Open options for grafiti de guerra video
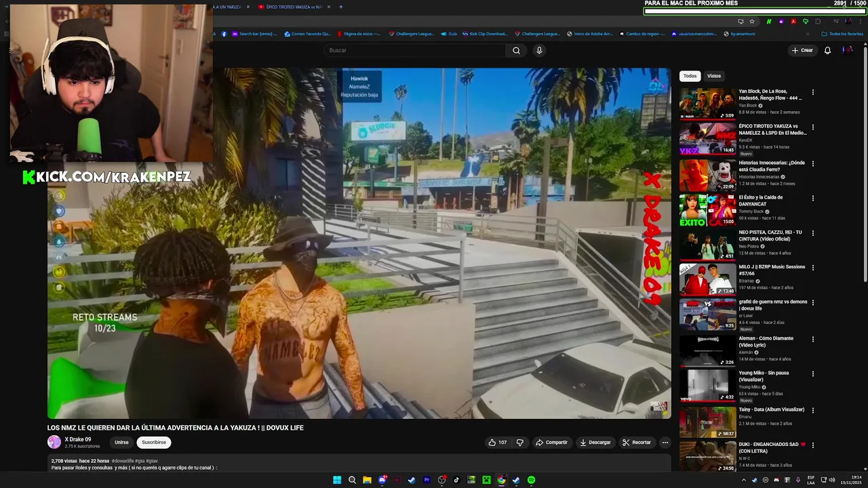Viewport: 868px width, 488px height. [812, 303]
